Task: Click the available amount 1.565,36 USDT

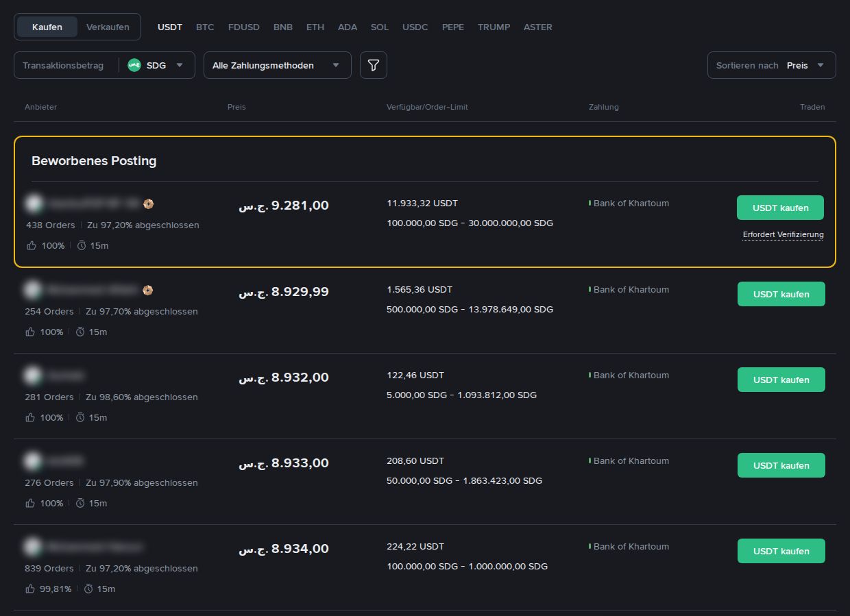Action: pos(420,290)
